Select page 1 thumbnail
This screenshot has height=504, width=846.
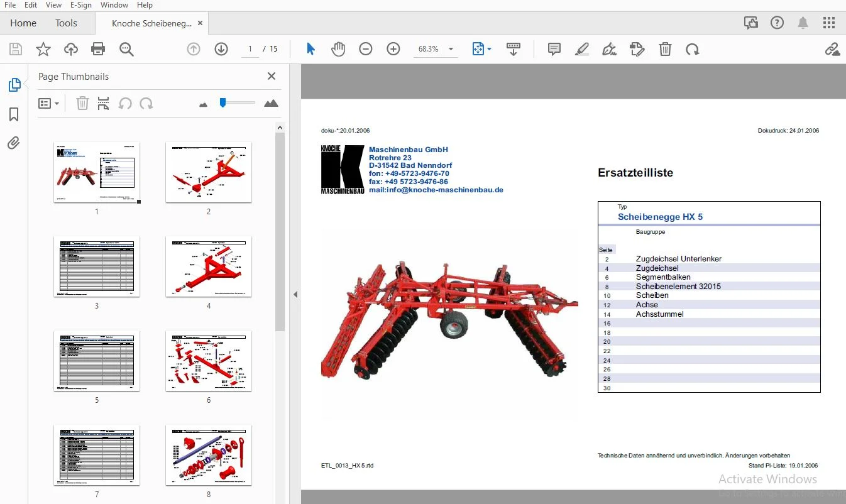tap(97, 172)
